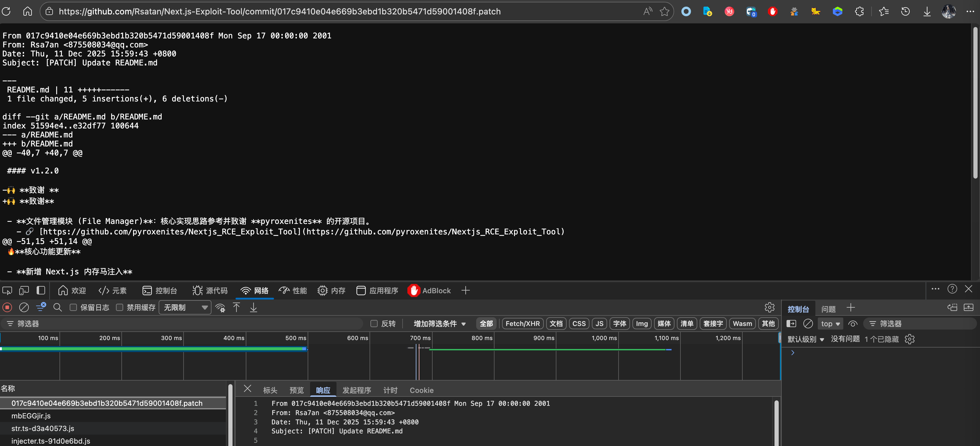The height and width of the screenshot is (446, 980).
Task: Open the 性能 DevTools tab
Action: [293, 291]
